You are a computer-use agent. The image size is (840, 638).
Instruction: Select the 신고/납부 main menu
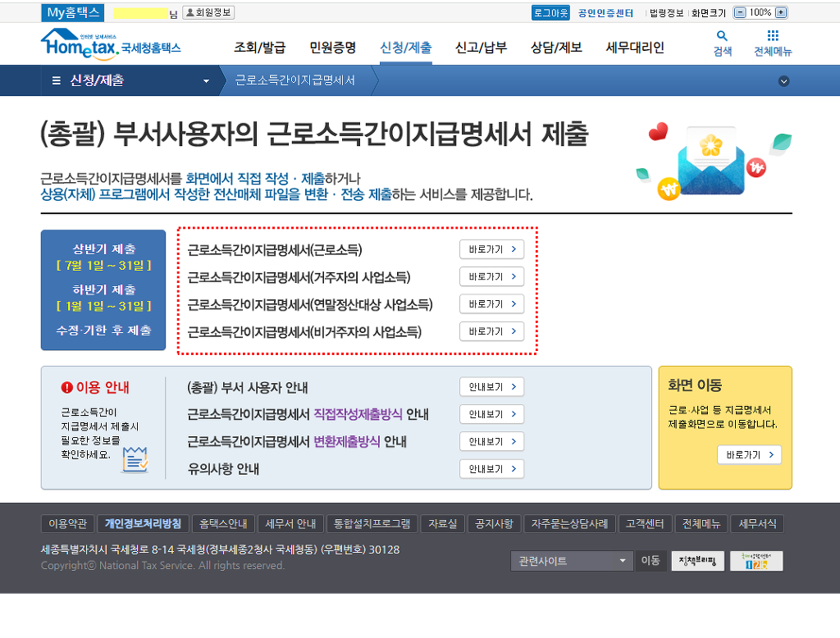481,47
